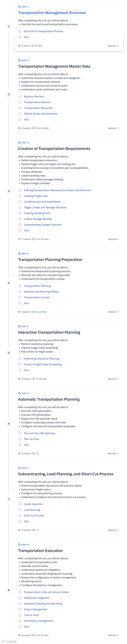Collapse Unit 4 using See less

click(113, 312)
